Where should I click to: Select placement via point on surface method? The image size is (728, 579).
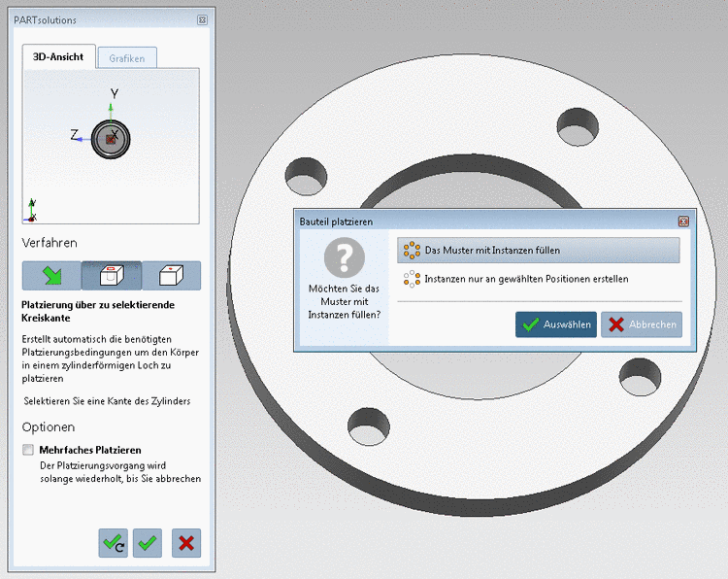click(x=171, y=276)
